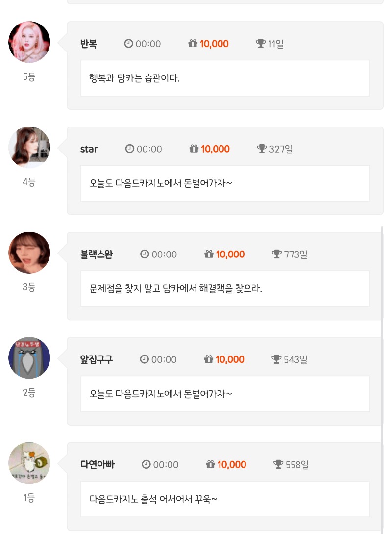Click the trophy icon next to 327일
The height and width of the screenshot is (534, 392).
[262, 149]
